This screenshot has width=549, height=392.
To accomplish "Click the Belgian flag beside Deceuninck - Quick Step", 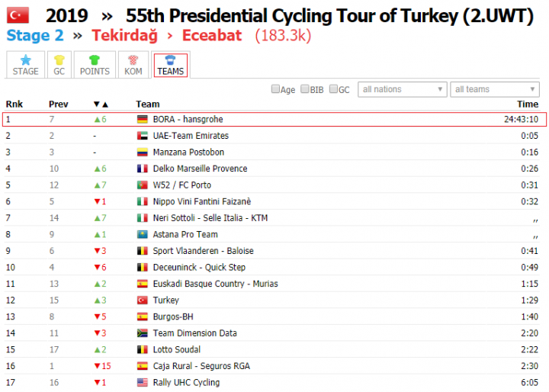I will point(142,268).
